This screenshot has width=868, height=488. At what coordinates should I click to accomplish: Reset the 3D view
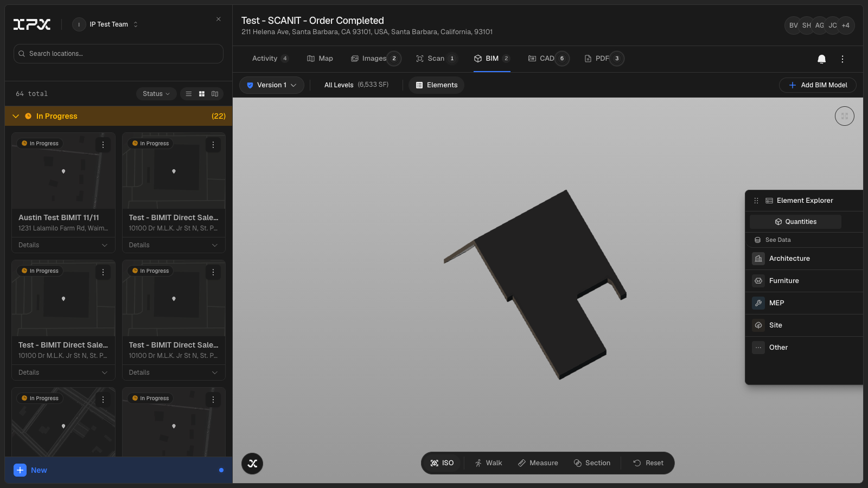pos(648,463)
